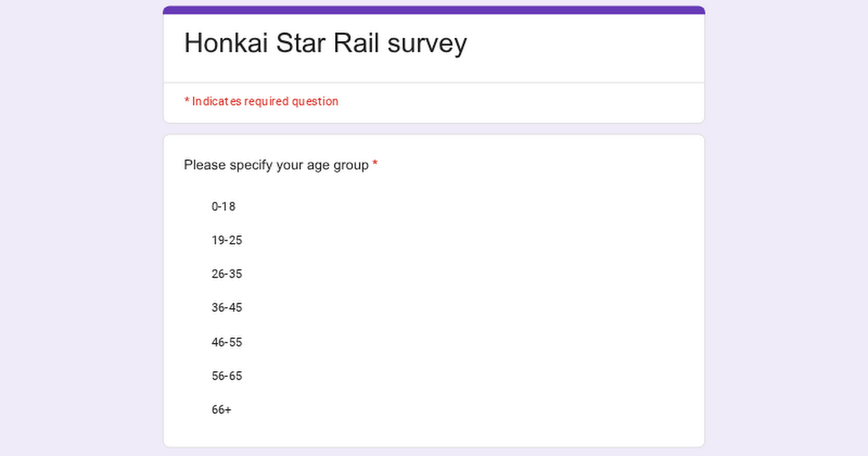Screen dimensions: 868x456
Task: Click the red asterisk beside the age question
Action: tap(375, 165)
